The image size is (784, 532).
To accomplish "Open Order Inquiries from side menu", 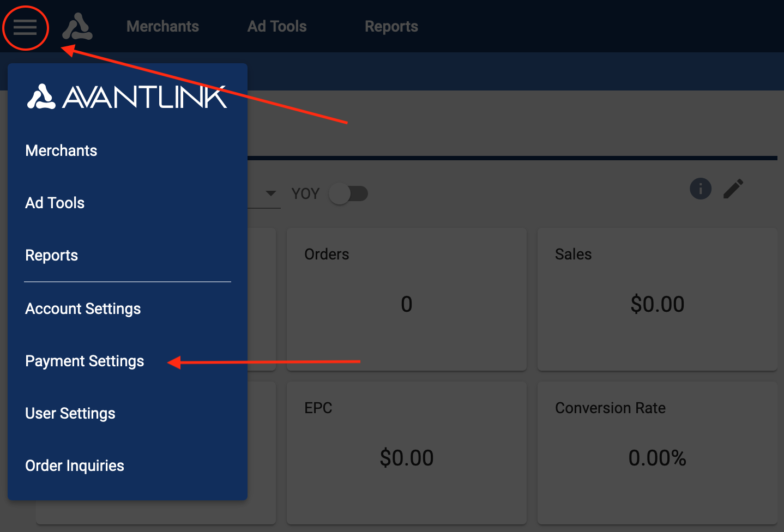I will (x=75, y=465).
